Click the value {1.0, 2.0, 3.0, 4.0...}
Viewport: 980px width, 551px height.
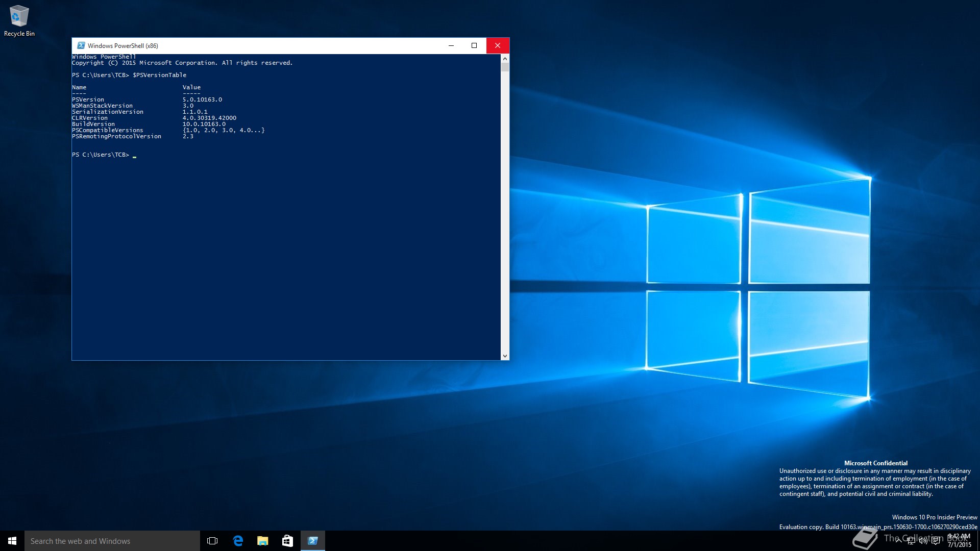click(x=224, y=130)
